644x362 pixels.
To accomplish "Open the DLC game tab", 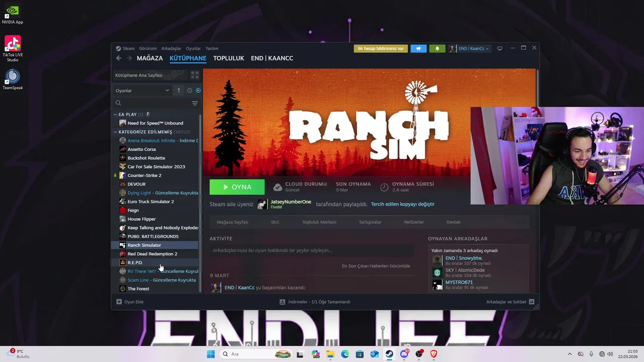I will point(275,222).
